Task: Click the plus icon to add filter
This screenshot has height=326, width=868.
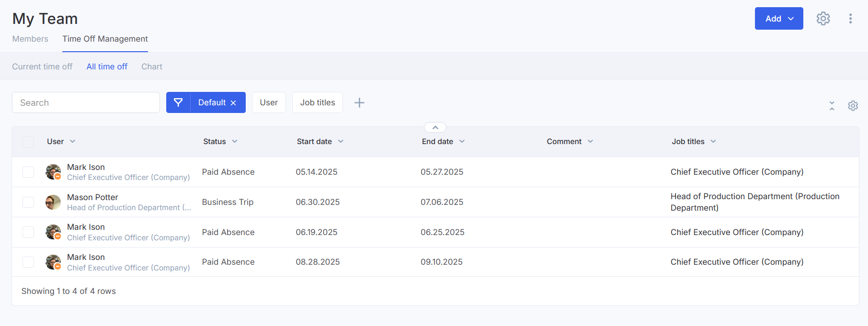Action: click(359, 102)
